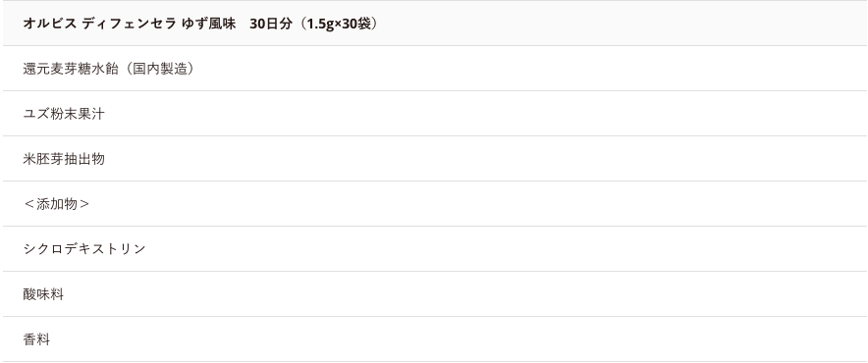This screenshot has width=868, height=363.
Task: Select the ユズ粉末果汁 ingredient row
Action: 435,114
